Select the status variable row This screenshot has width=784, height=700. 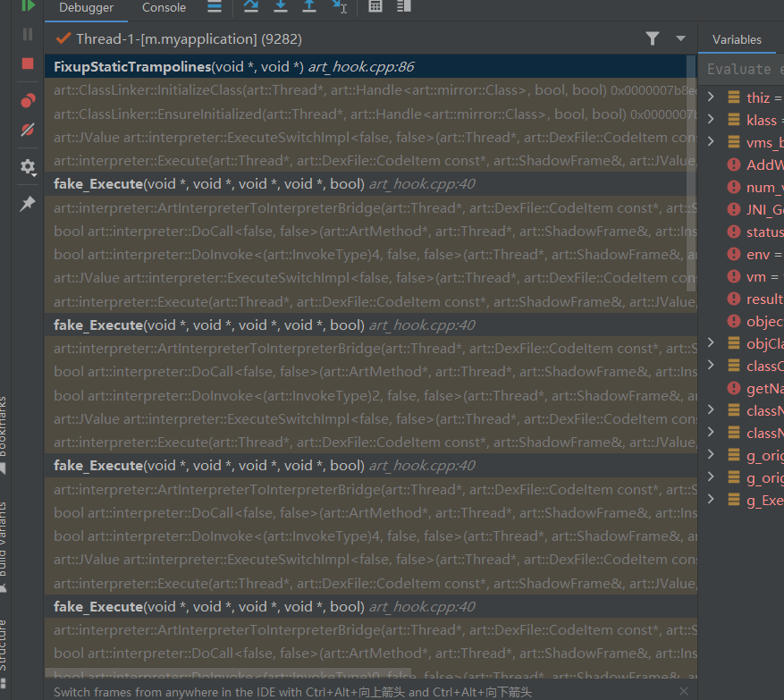pos(742,232)
